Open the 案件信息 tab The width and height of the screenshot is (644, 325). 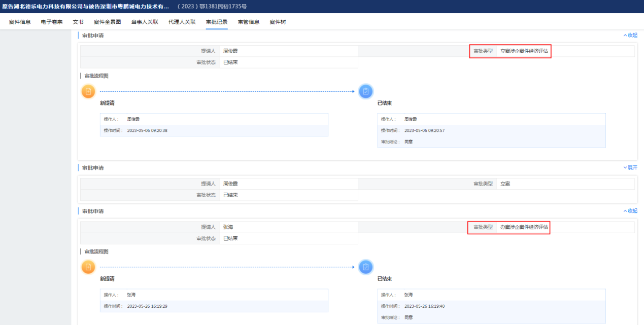click(x=20, y=22)
